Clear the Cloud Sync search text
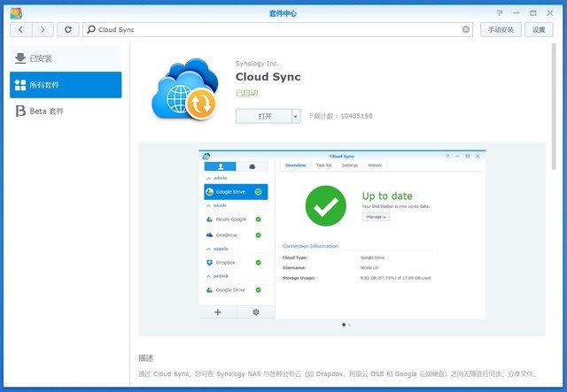This screenshot has width=567, height=392. (x=466, y=29)
